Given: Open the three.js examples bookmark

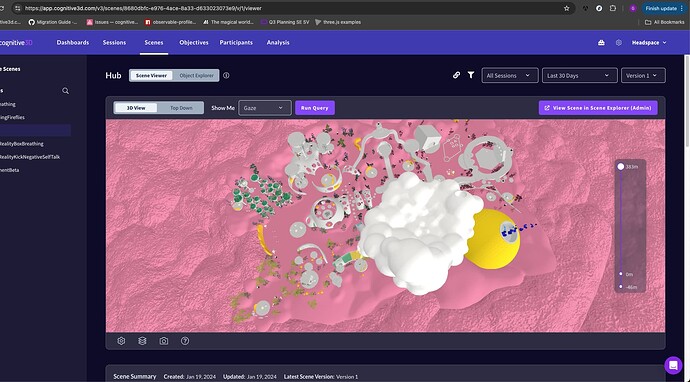Looking at the screenshot, I should pyautogui.click(x=338, y=22).
